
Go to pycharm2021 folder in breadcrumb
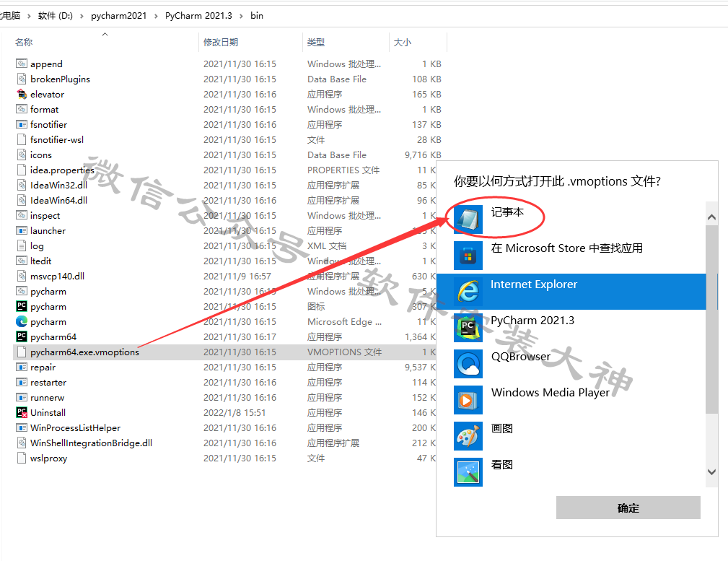click(x=118, y=16)
